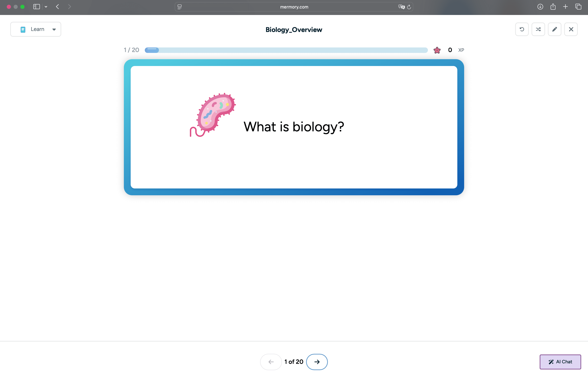The width and height of the screenshot is (588, 380).
Task: Open the edit pencil icon
Action: [554, 29]
